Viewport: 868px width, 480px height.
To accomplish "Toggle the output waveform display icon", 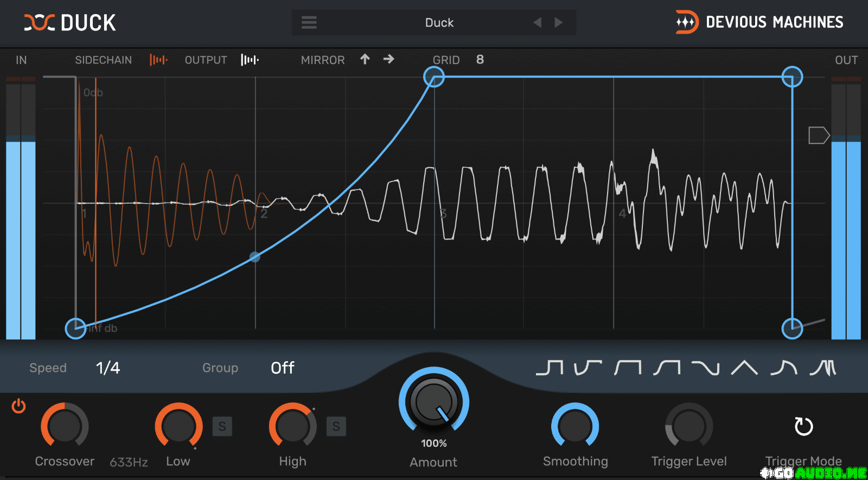I will tap(250, 60).
